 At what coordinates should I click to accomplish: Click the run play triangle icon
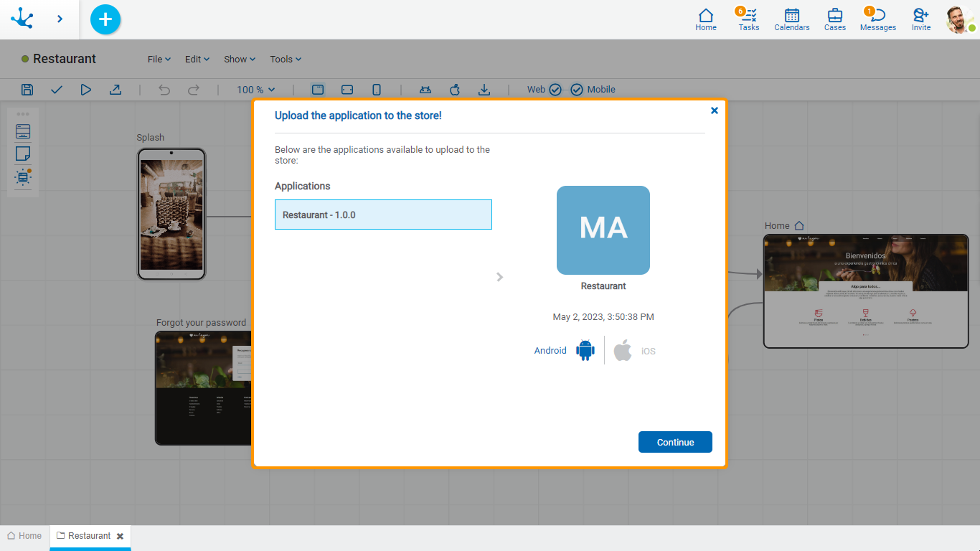point(86,90)
